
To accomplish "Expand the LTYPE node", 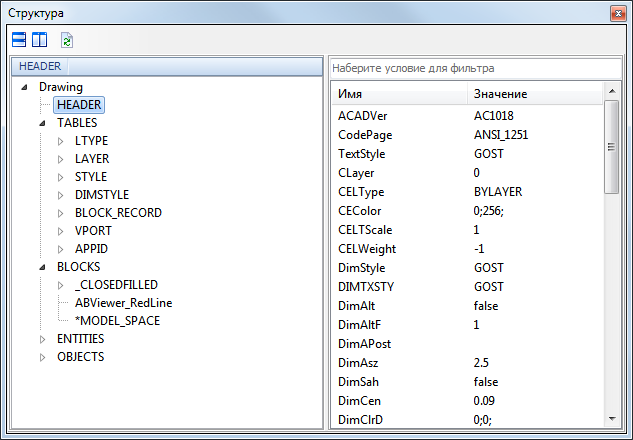I will [60, 141].
